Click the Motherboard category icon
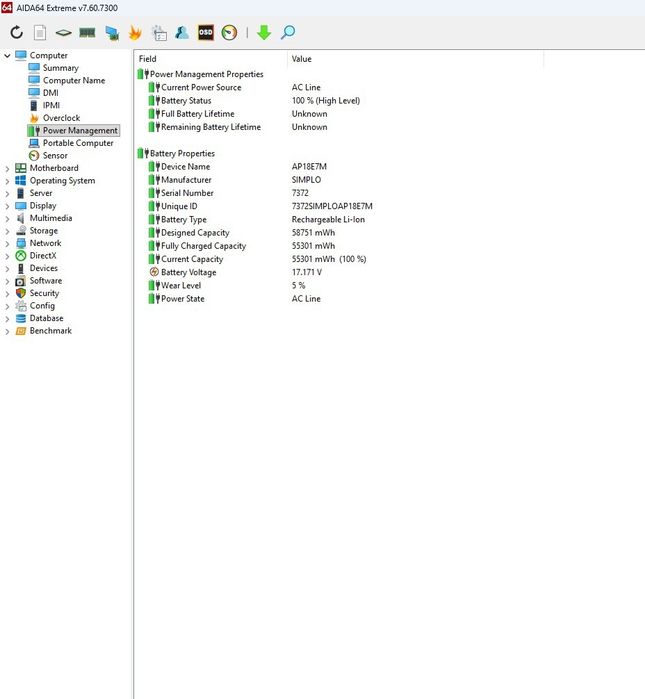The height and width of the screenshot is (699, 645). click(x=21, y=168)
